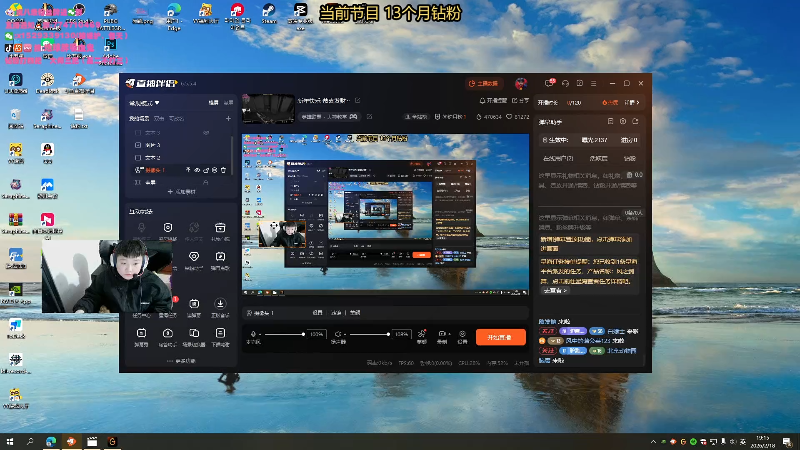This screenshot has width=800, height=450.
Task: Open settings for 摄像头 1 below preview
Action: (317, 313)
